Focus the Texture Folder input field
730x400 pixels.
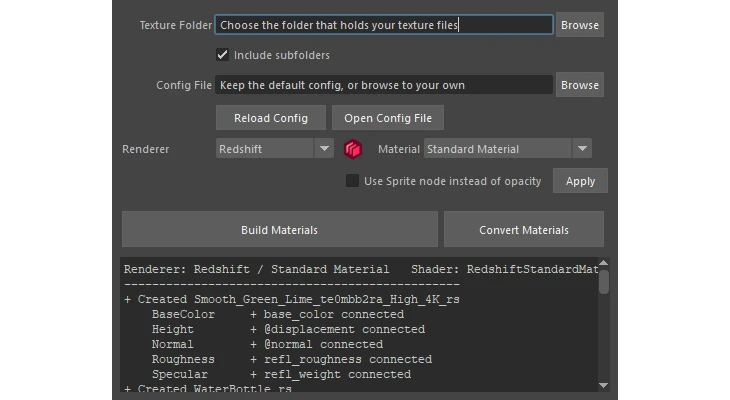384,25
